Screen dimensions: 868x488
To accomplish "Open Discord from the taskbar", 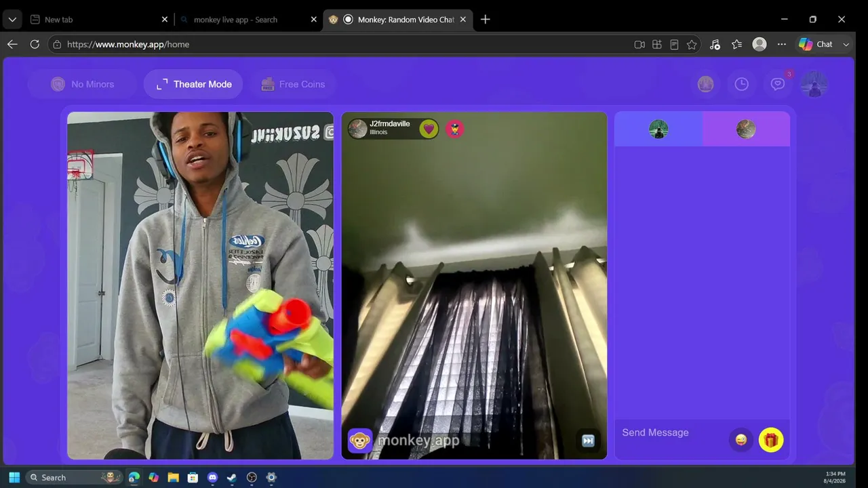I will [x=212, y=477].
